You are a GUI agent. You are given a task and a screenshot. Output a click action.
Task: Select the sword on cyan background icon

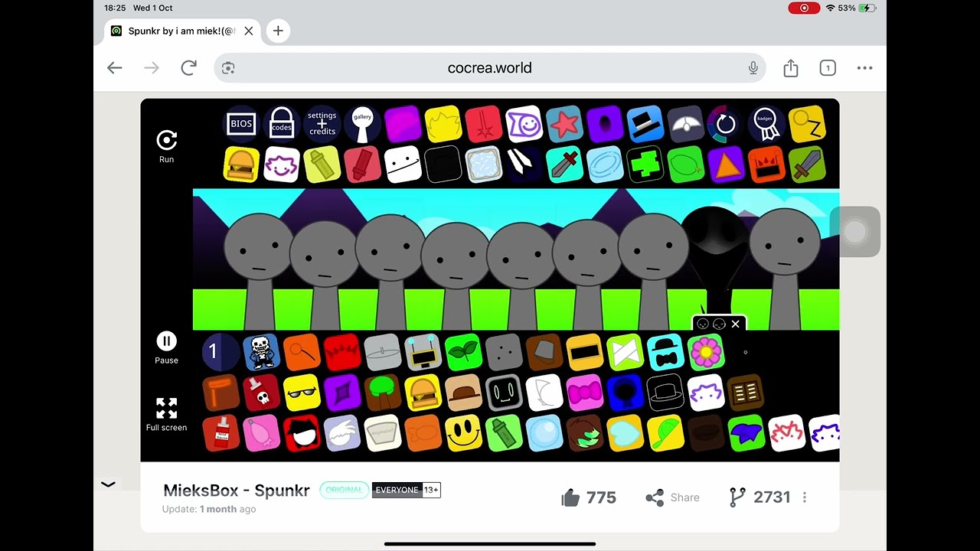pyautogui.click(x=565, y=165)
